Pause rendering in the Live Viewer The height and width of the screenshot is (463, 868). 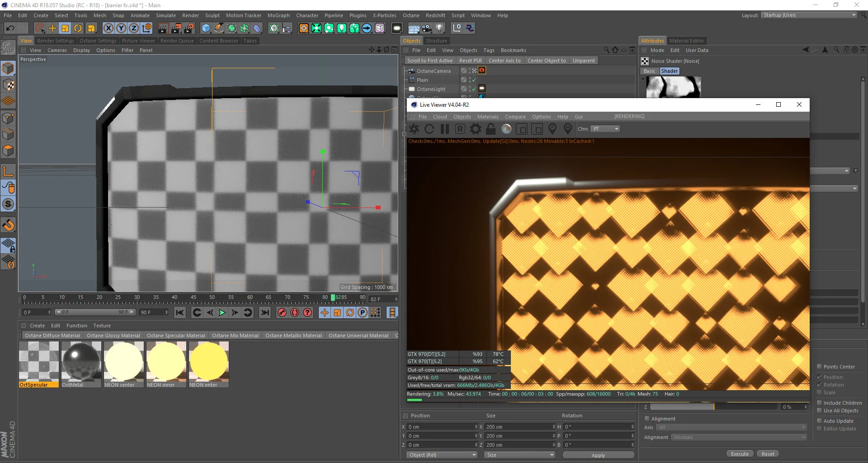(x=444, y=129)
